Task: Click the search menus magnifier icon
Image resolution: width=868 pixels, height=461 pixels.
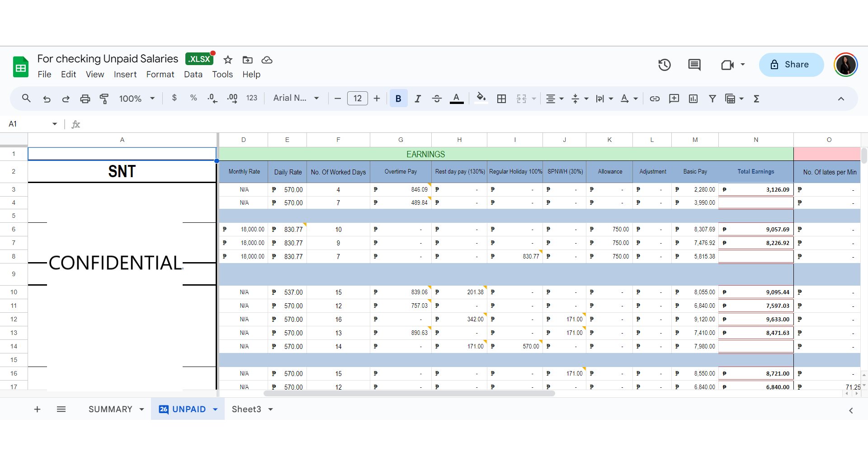Action: tap(26, 99)
